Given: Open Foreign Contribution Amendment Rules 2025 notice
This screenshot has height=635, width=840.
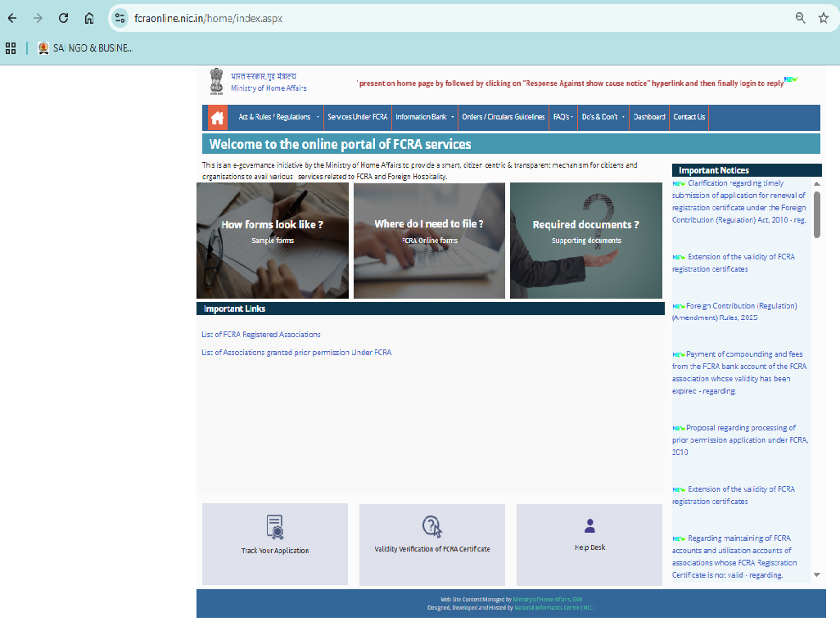Looking at the screenshot, I should click(734, 312).
